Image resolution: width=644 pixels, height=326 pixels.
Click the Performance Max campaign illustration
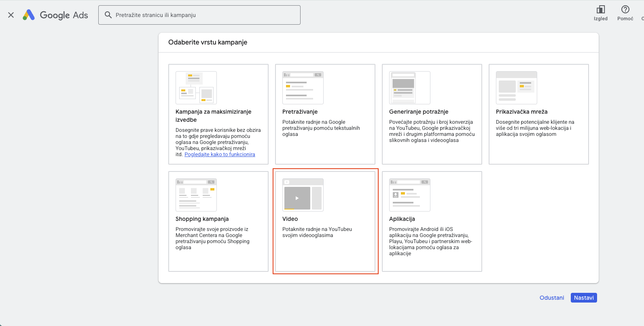click(x=196, y=88)
